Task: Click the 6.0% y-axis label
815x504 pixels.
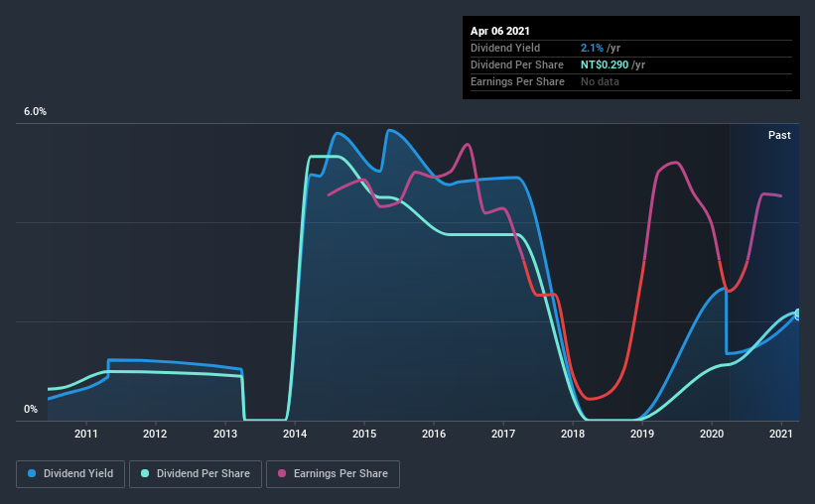Action: point(35,112)
